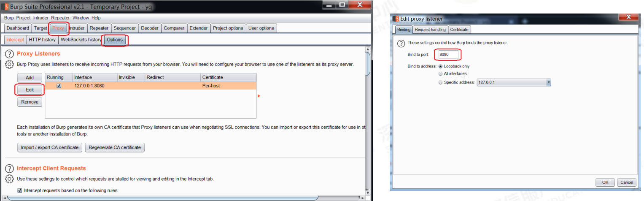Viewport: 644px width, 201px height.
Task: Click Running column header
Action: click(59, 77)
